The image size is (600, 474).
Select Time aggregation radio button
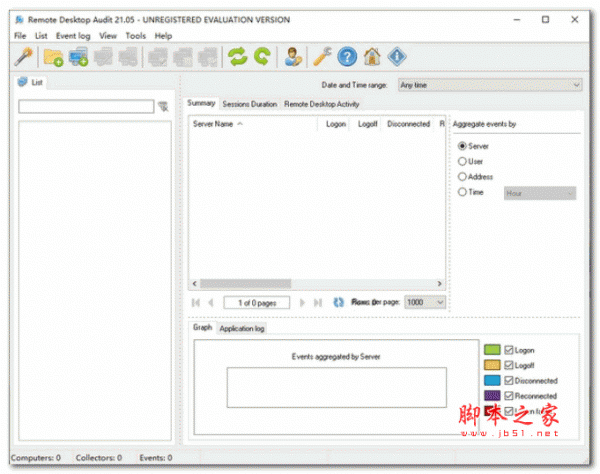coord(462,192)
